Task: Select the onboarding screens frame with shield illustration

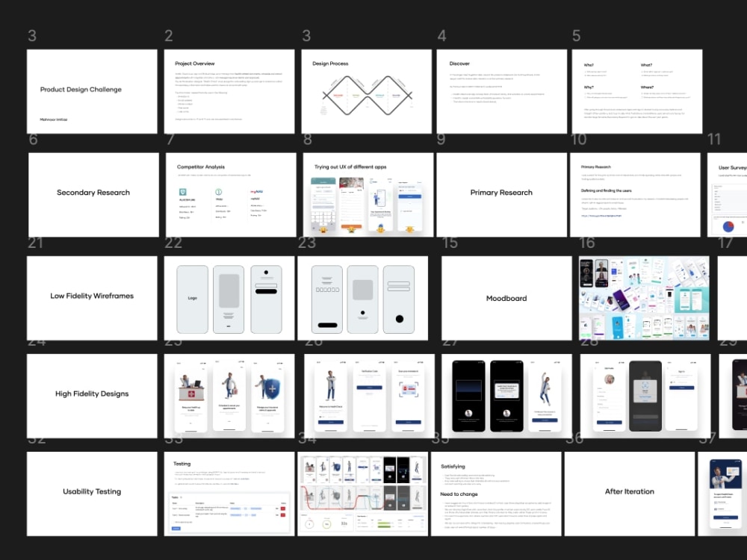Action: pyautogui.click(x=229, y=396)
